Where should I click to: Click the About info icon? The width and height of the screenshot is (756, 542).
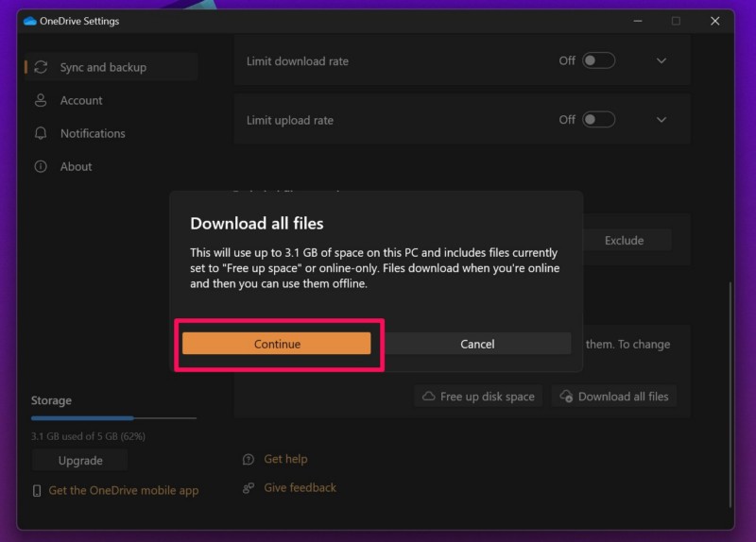coord(41,166)
